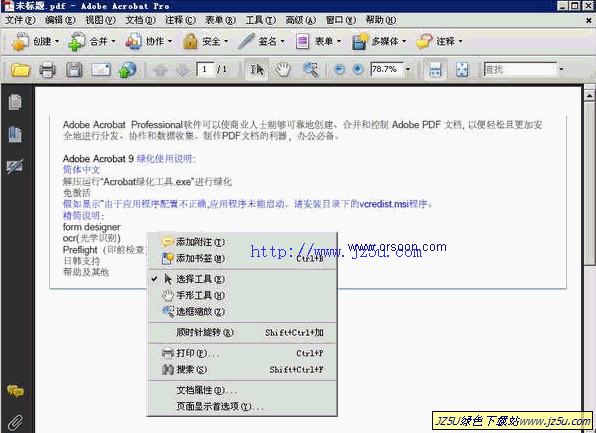The width and height of the screenshot is (596, 433).
Task: Expand the Secure (安全) dropdown arrow
Action: (x=226, y=41)
